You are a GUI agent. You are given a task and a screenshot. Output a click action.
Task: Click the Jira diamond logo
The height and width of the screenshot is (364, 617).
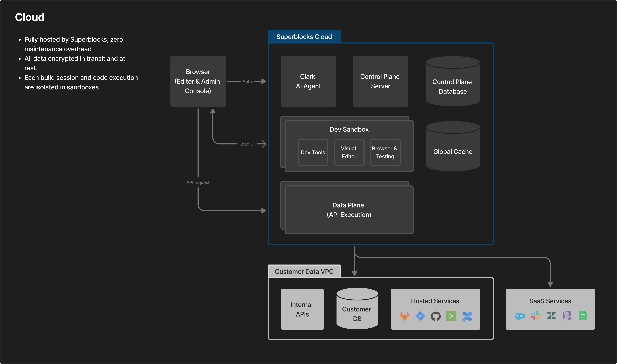(420, 316)
